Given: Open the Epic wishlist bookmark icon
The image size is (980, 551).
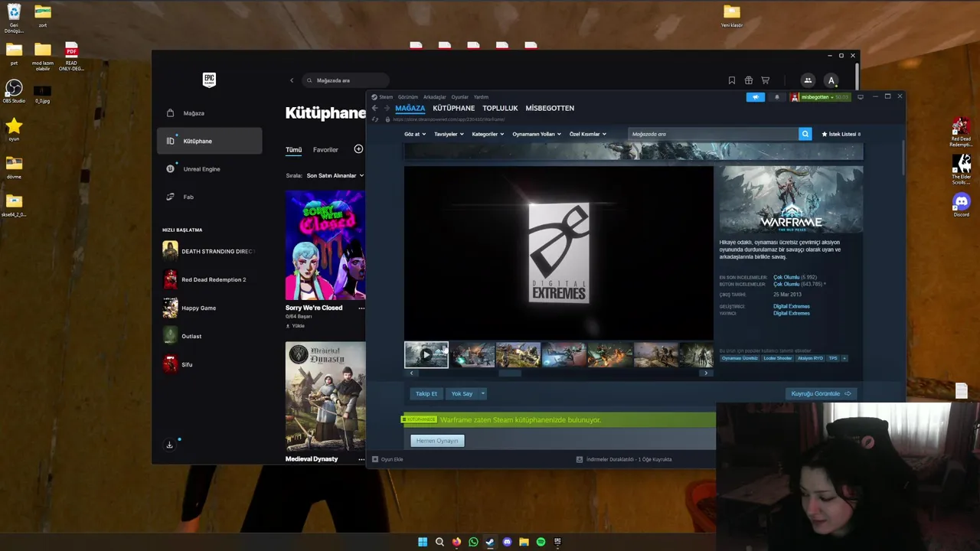Looking at the screenshot, I should [x=732, y=80].
